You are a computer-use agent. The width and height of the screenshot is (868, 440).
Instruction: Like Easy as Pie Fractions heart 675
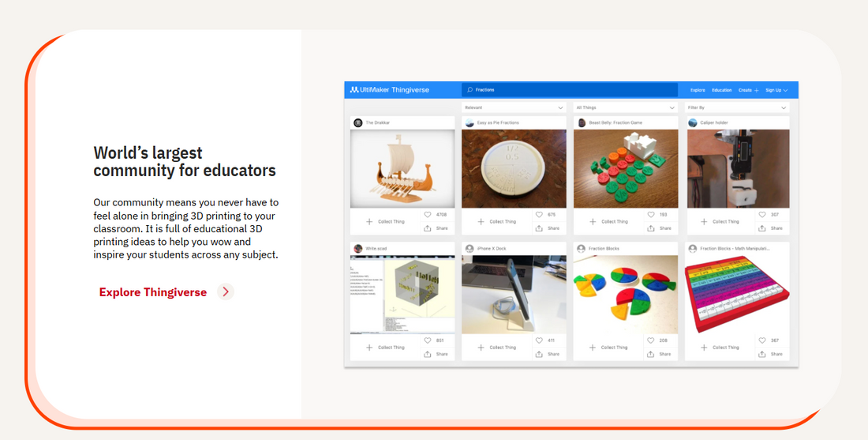[x=539, y=214]
